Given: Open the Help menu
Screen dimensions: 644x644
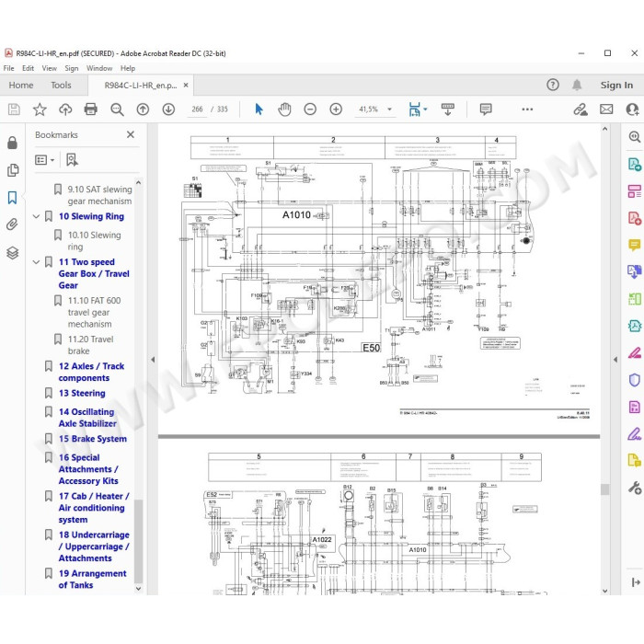Looking at the screenshot, I should click(128, 68).
